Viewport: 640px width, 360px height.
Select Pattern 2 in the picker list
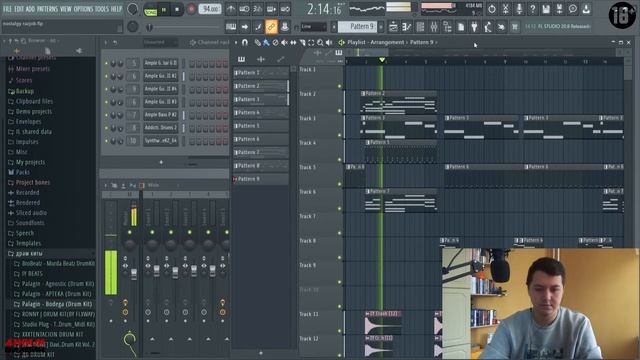[260, 86]
